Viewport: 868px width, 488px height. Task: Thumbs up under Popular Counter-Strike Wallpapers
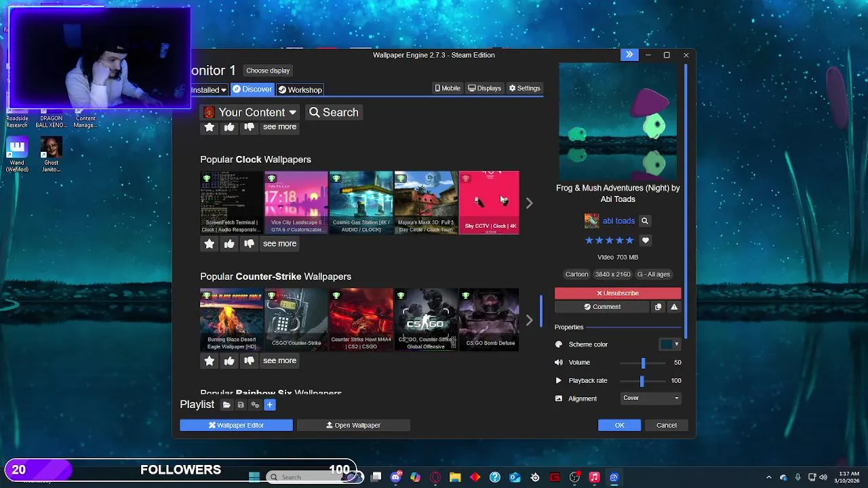click(x=229, y=361)
